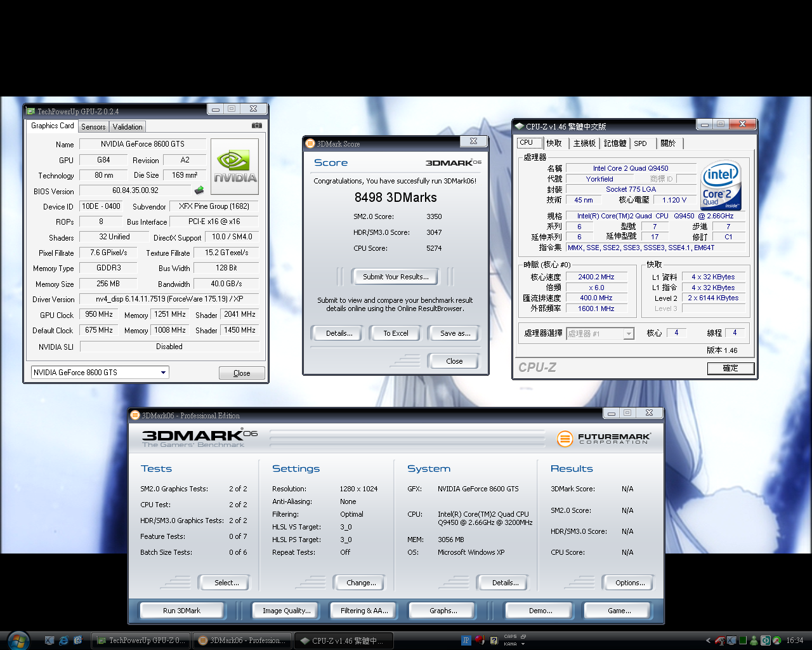This screenshot has width=812, height=650.
Task: Export score with To Excel button
Action: pos(395,333)
